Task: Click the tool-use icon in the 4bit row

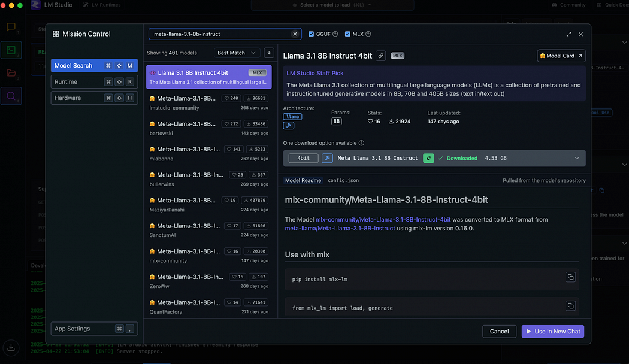Action: click(x=327, y=158)
